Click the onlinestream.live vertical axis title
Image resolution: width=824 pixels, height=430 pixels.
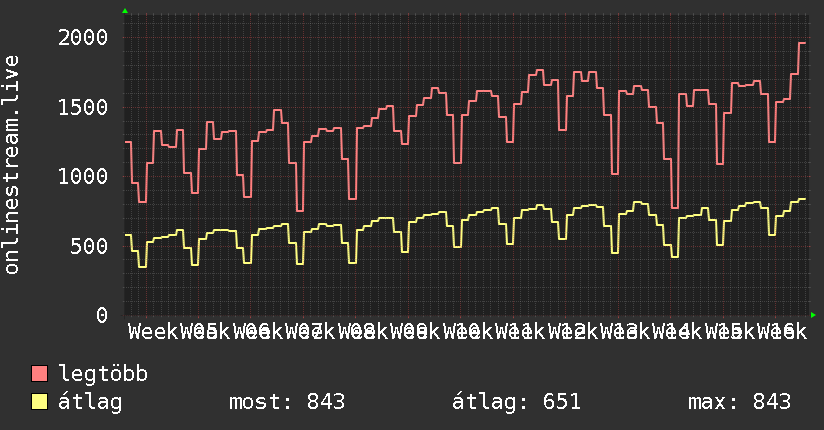11,165
